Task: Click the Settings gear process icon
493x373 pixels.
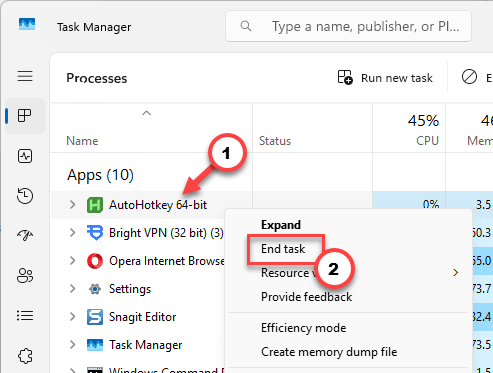Action: pos(95,289)
